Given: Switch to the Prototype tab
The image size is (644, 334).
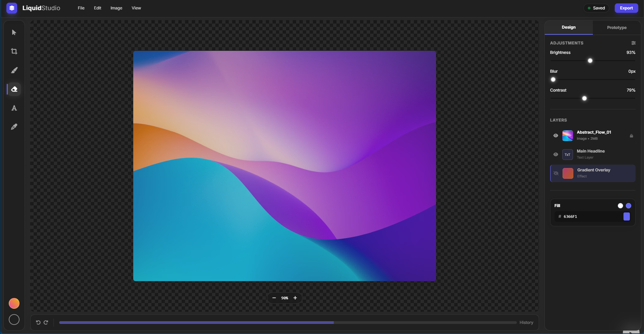Looking at the screenshot, I should pyautogui.click(x=616, y=27).
